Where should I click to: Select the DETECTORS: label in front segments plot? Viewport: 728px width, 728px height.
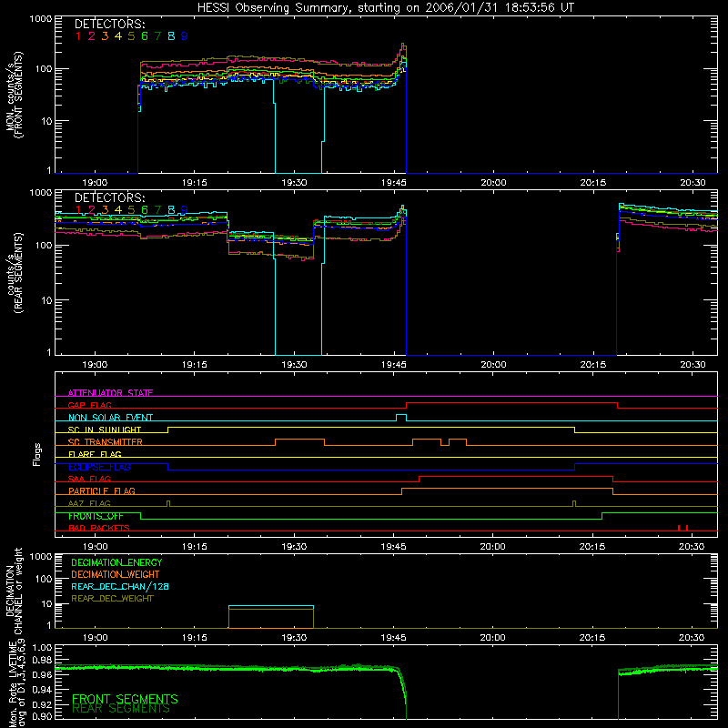(x=109, y=24)
